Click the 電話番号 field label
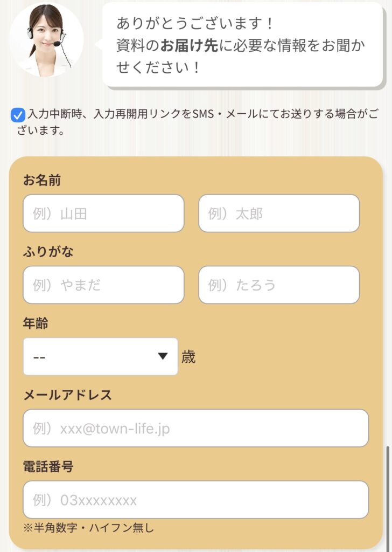392x552 pixels. click(x=48, y=467)
